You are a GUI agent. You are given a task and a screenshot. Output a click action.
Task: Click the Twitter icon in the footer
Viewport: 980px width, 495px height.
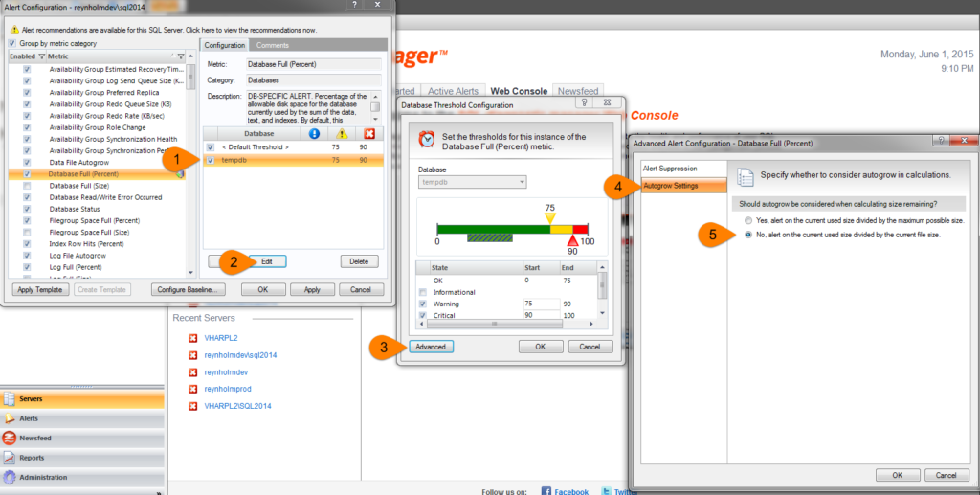click(x=606, y=491)
